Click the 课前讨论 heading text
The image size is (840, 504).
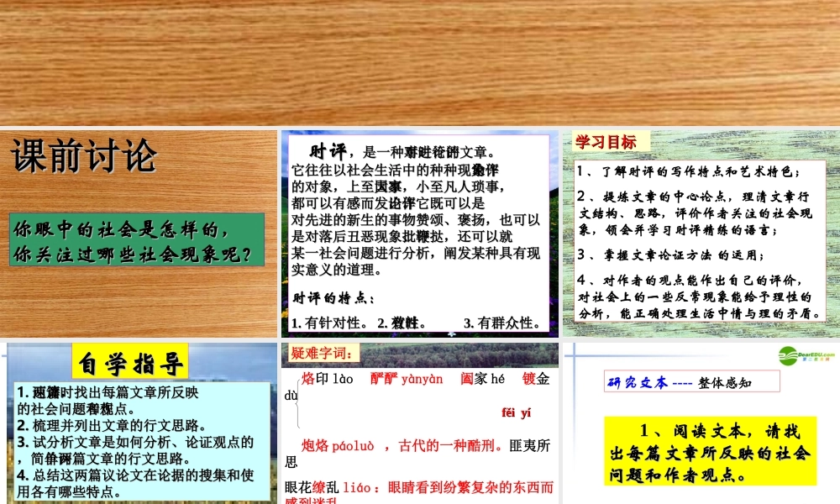pyautogui.click(x=84, y=156)
